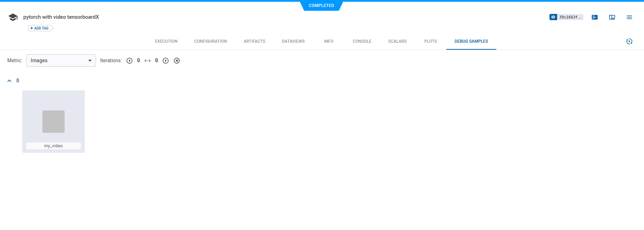View the Scalars tab
The image size is (644, 230).
pos(397,41)
